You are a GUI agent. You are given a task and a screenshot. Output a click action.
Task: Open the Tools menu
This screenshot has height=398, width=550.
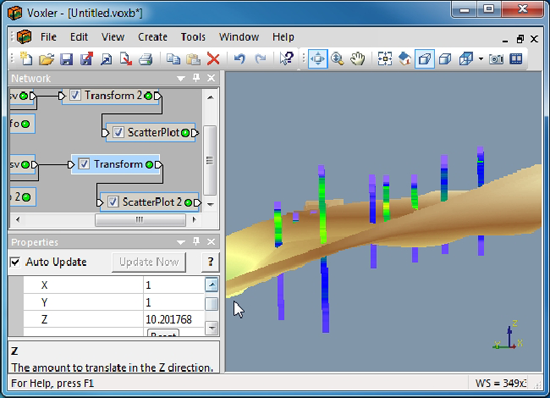coord(193,37)
